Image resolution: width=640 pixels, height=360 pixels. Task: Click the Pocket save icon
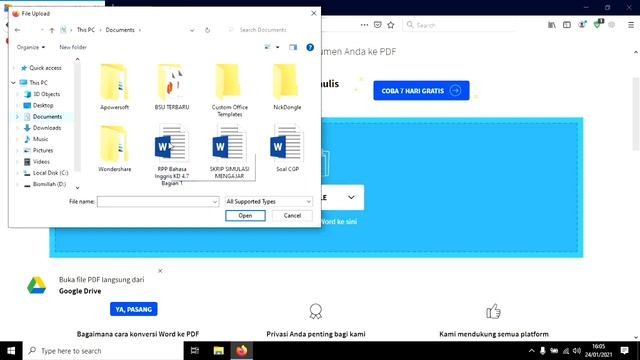pos(378,25)
